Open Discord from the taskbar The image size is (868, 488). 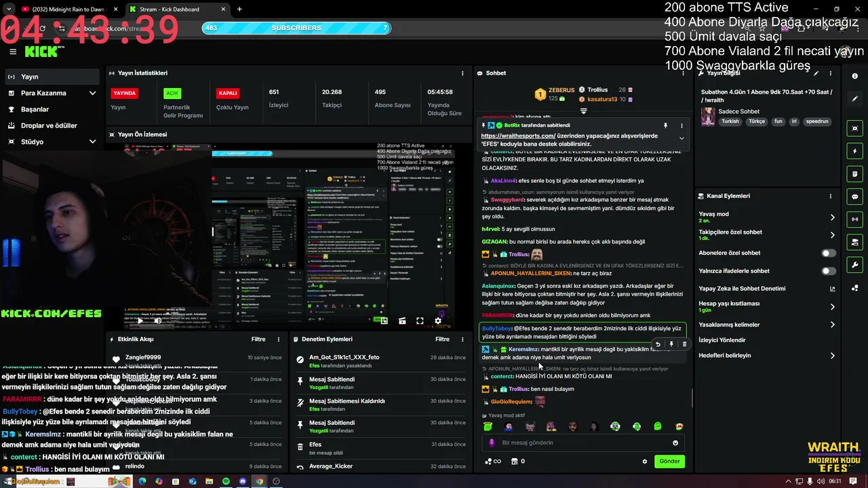pos(243,481)
